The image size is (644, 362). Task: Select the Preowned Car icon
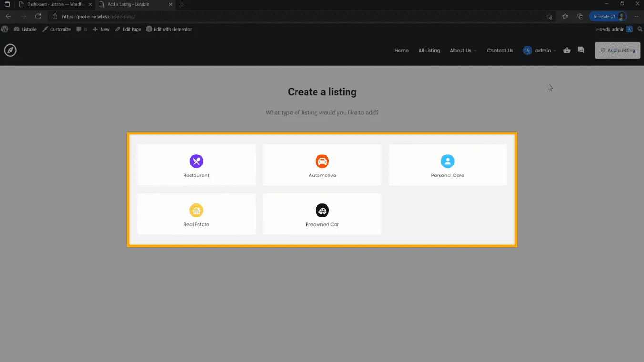(322, 210)
